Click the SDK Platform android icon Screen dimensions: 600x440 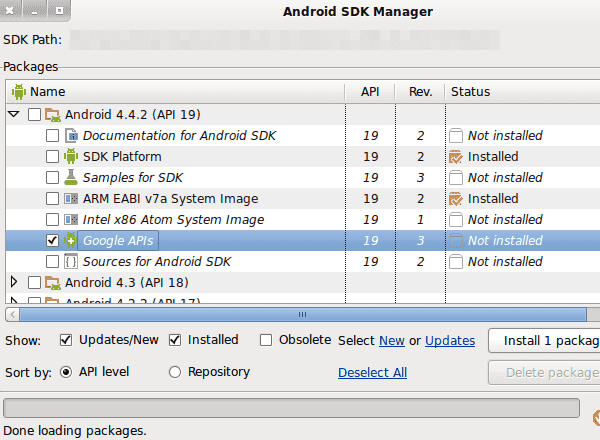pyautogui.click(x=71, y=156)
